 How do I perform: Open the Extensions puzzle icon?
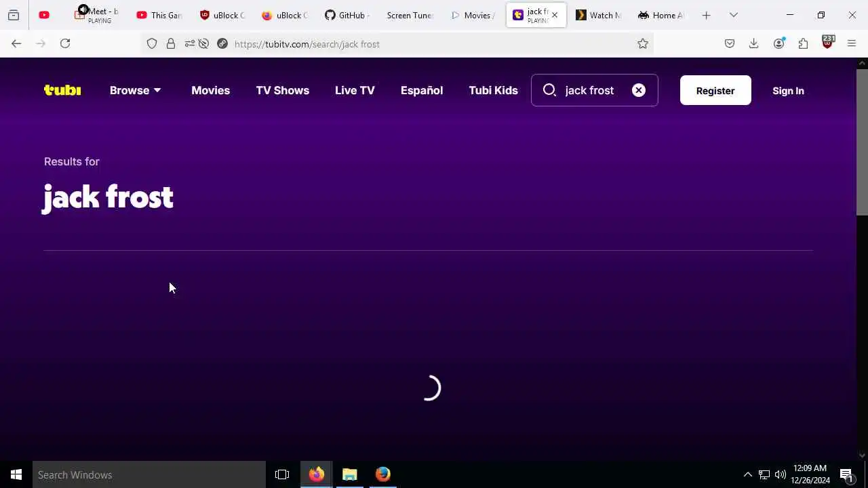pyautogui.click(x=803, y=43)
